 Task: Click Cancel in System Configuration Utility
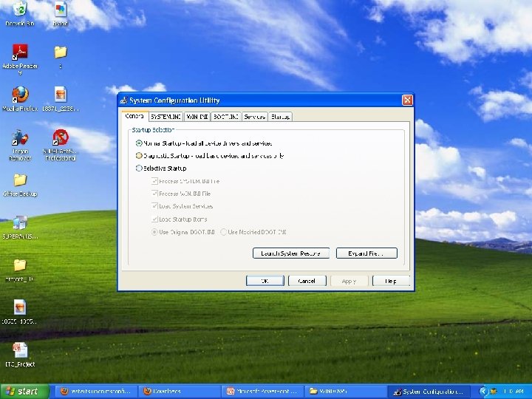click(307, 281)
